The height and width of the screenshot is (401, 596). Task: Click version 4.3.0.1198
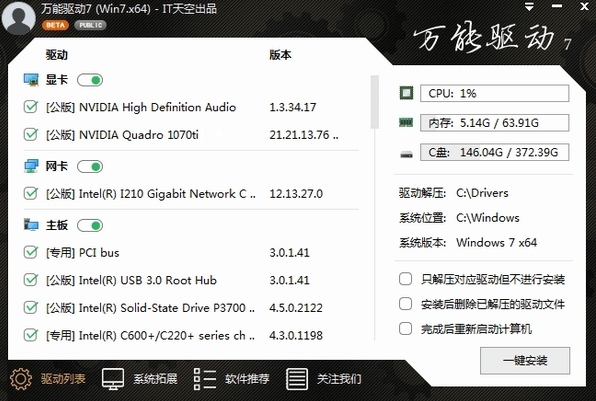click(x=296, y=336)
